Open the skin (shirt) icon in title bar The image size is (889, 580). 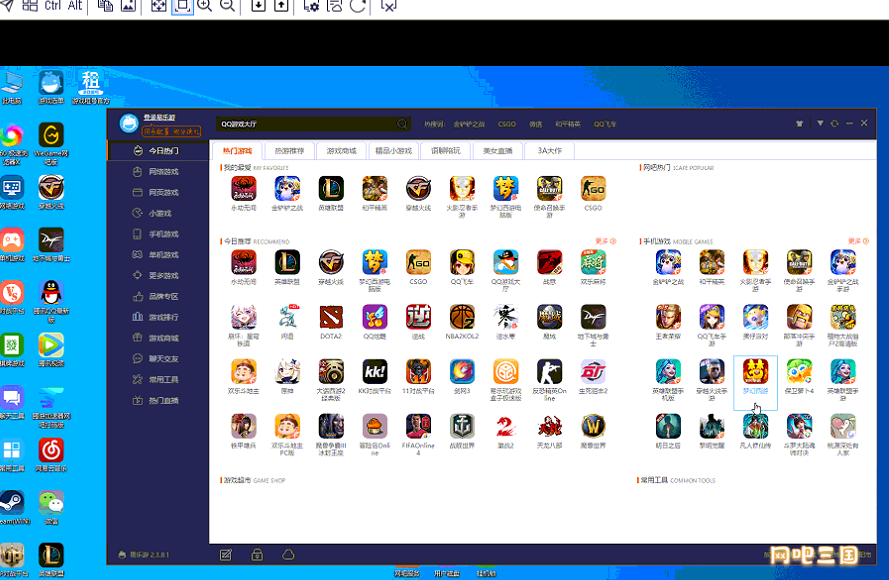click(x=799, y=124)
